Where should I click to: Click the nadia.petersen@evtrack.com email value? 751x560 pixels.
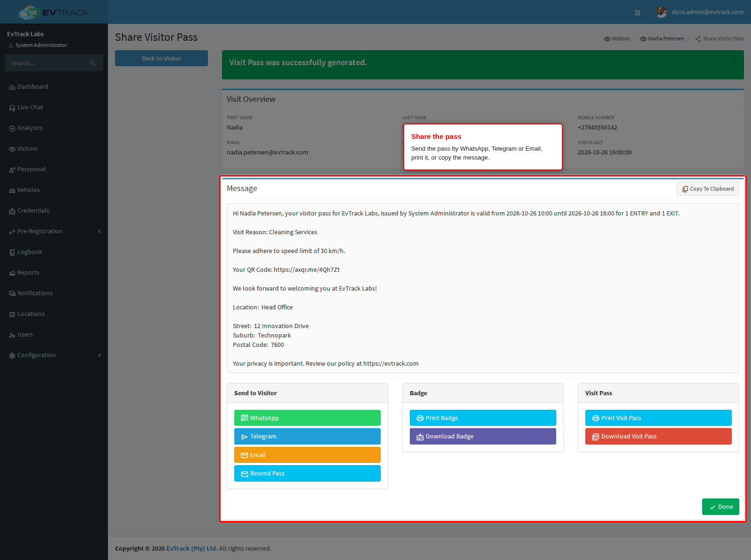[x=268, y=152]
